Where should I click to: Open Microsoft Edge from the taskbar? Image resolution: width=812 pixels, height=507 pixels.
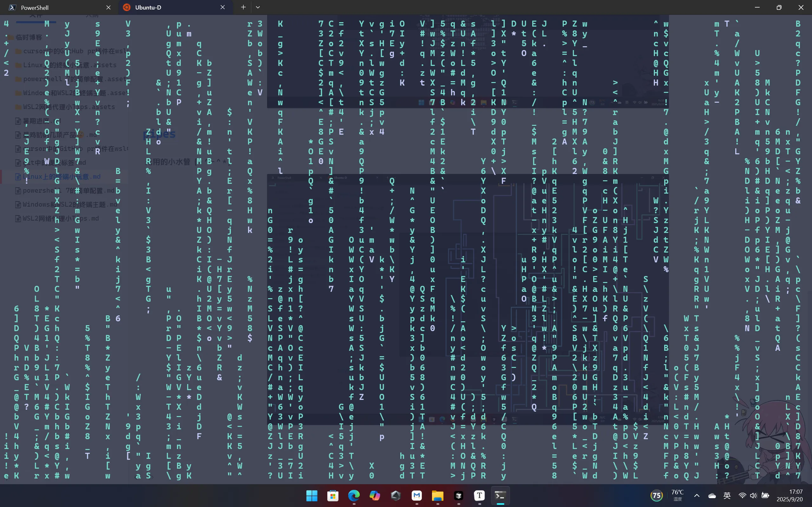[x=354, y=496]
